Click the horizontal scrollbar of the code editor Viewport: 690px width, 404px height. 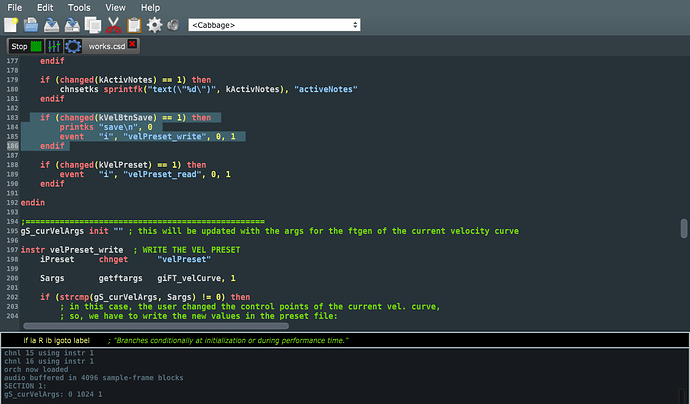pos(156,326)
